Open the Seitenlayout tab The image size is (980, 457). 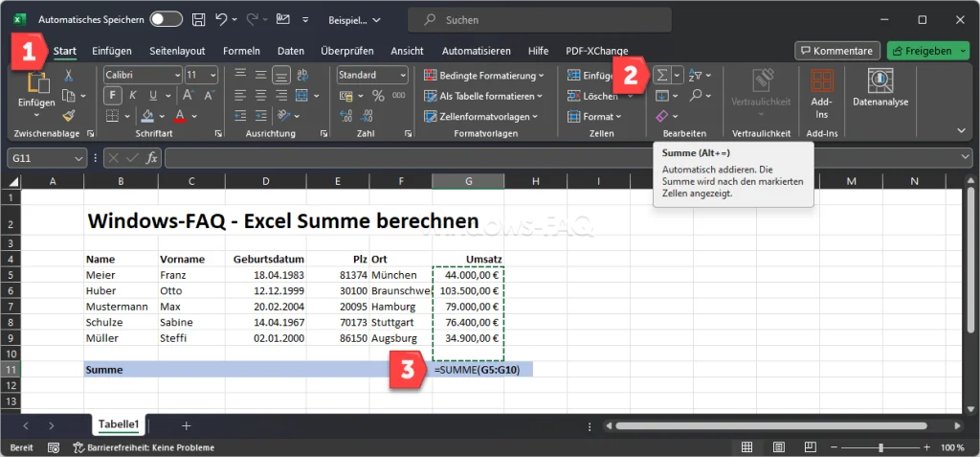pos(177,52)
